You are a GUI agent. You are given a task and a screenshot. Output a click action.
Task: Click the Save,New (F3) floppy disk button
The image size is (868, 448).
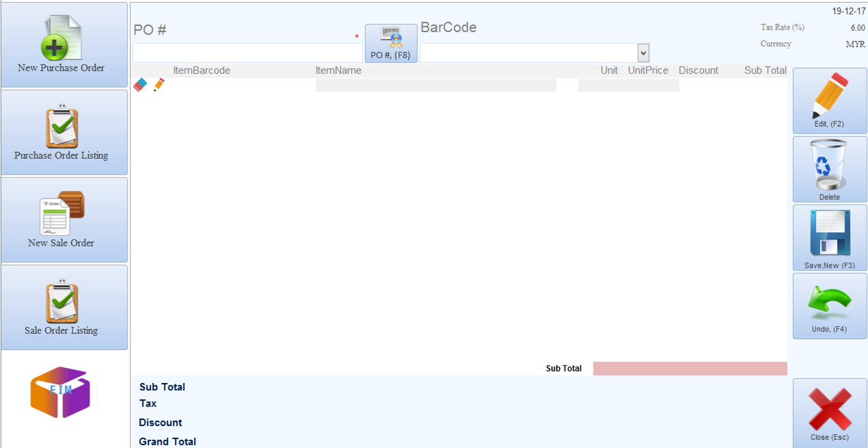(830, 237)
